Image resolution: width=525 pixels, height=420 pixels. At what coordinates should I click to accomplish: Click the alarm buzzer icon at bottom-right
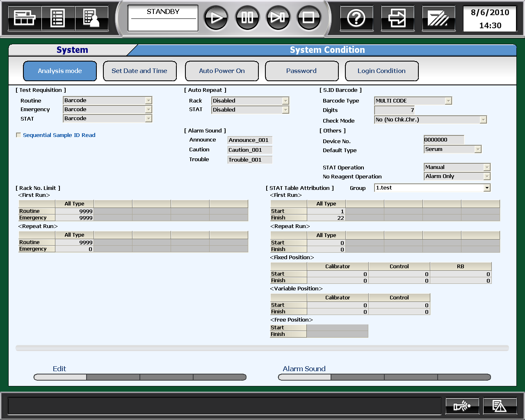pyautogui.click(x=462, y=406)
